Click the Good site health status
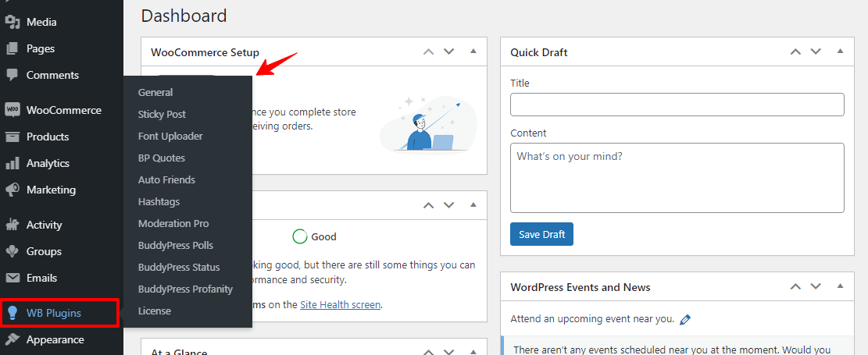868x355 pixels. point(314,236)
